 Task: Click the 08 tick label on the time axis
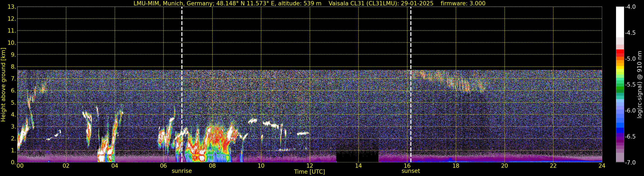pos(212,166)
